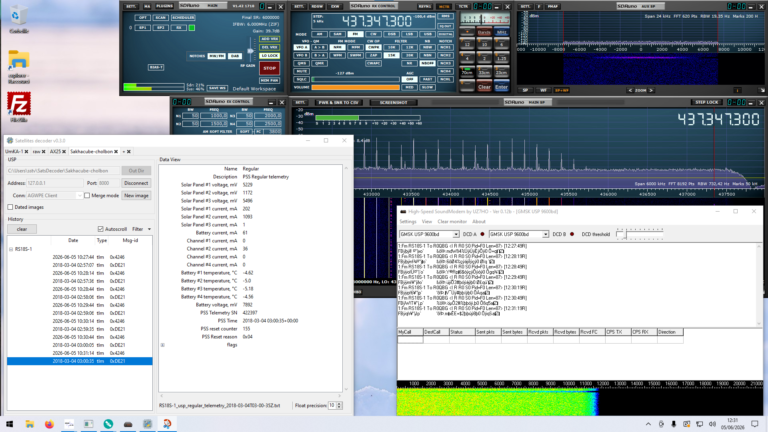Viewport: 768px width, 432px height.
Task: Select the 70cm band key
Action: pyautogui.click(x=467, y=72)
